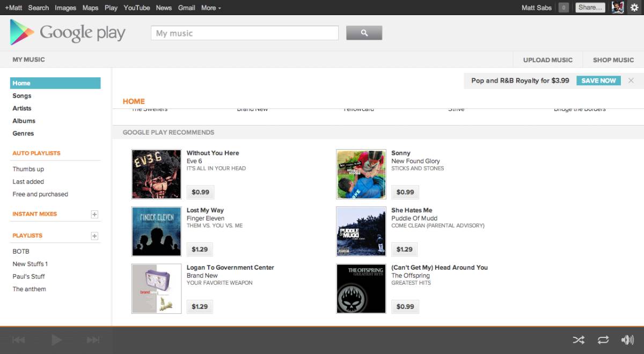Buy Sonny for $0.99
The image size is (644, 354).
pyautogui.click(x=405, y=192)
